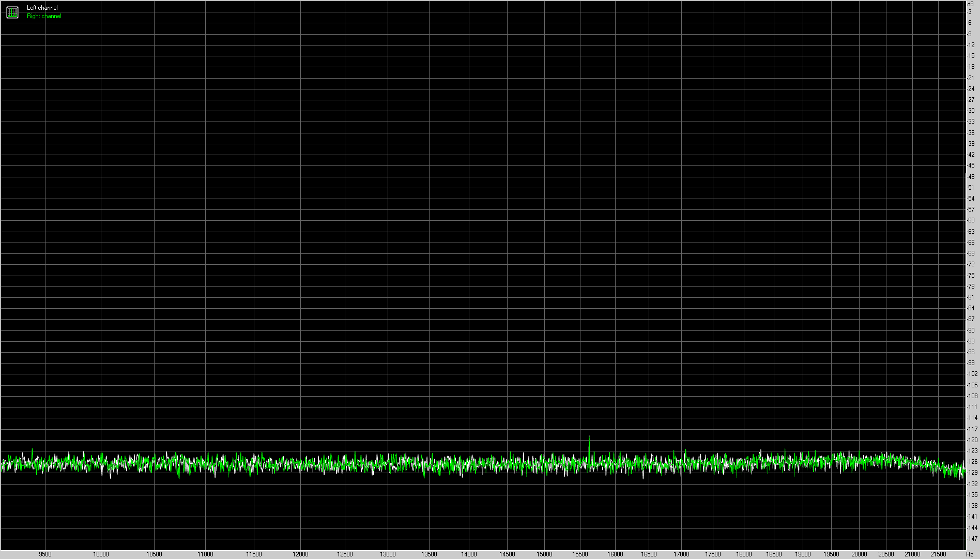Click the -30 dB axis label
This screenshot has width=980, height=559.
click(x=971, y=111)
